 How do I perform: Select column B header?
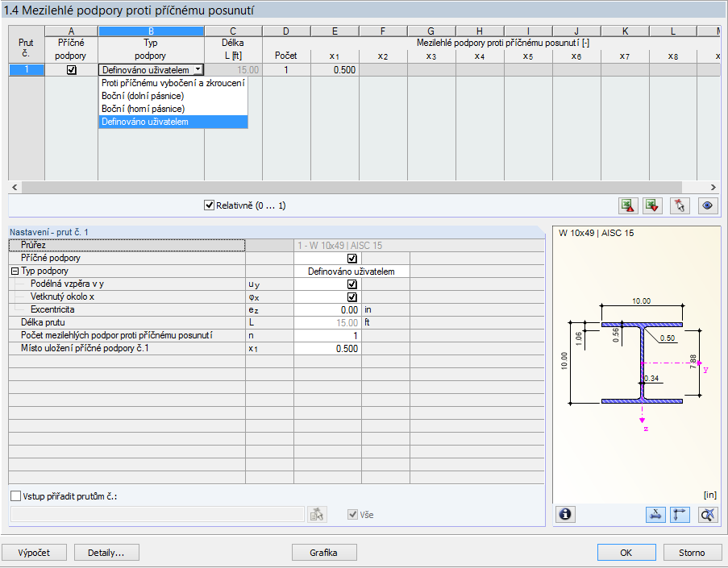[x=151, y=31]
